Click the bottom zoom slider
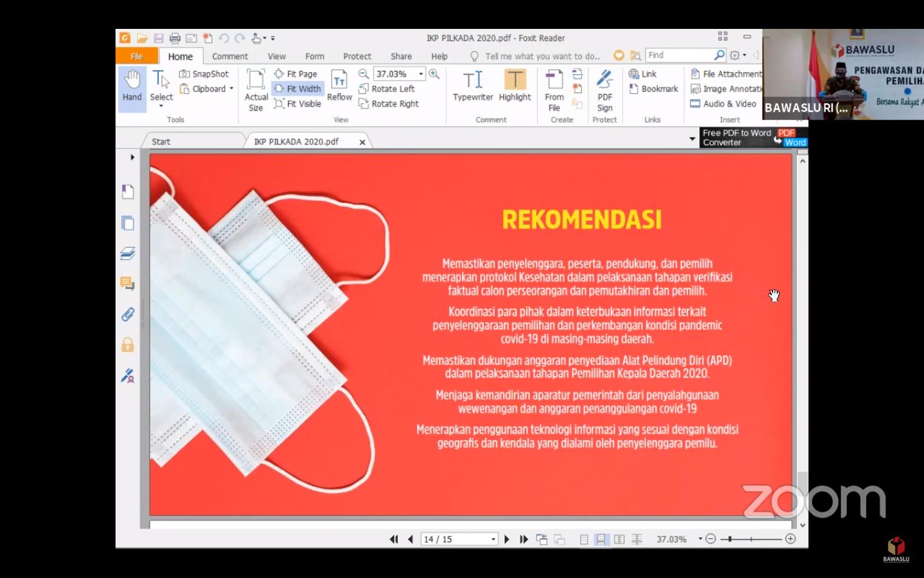This screenshot has width=924, height=578. point(751,539)
